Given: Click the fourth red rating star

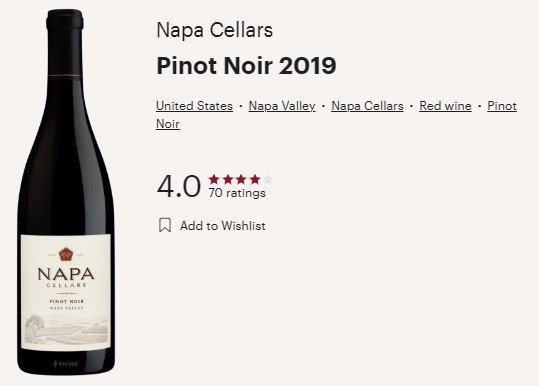Looking at the screenshot, I should point(255,179).
